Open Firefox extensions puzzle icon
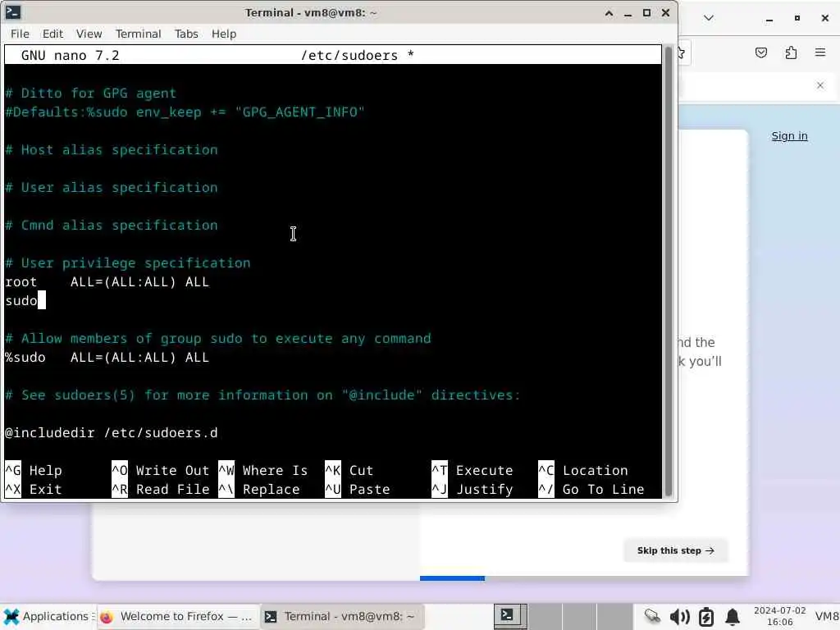The height and width of the screenshot is (630, 840). pyautogui.click(x=791, y=52)
